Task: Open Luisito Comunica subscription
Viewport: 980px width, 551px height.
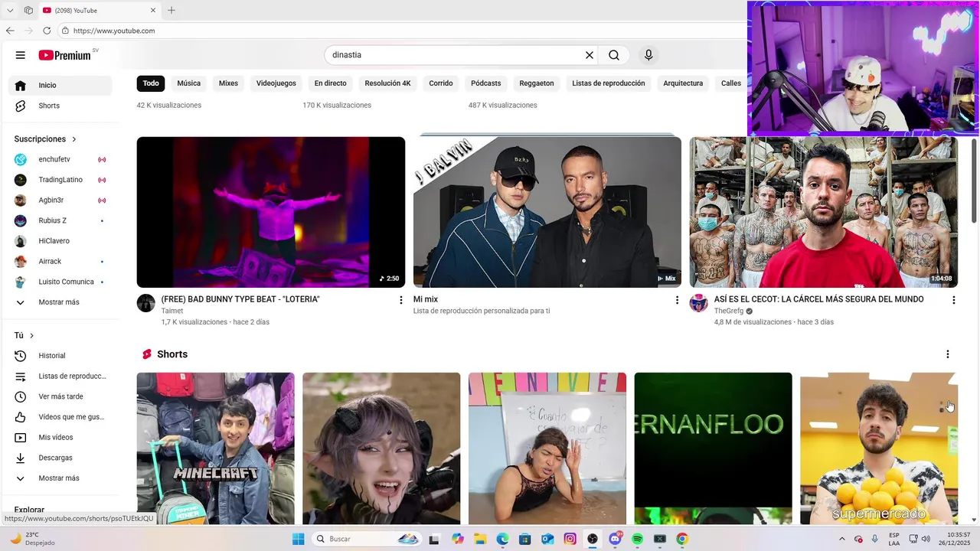Action: click(60, 282)
